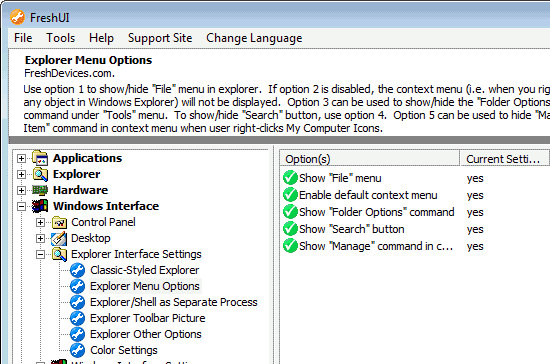The width and height of the screenshot is (550, 364).
Task: Select Show "Folder Options" command option text
Action: tap(376, 212)
